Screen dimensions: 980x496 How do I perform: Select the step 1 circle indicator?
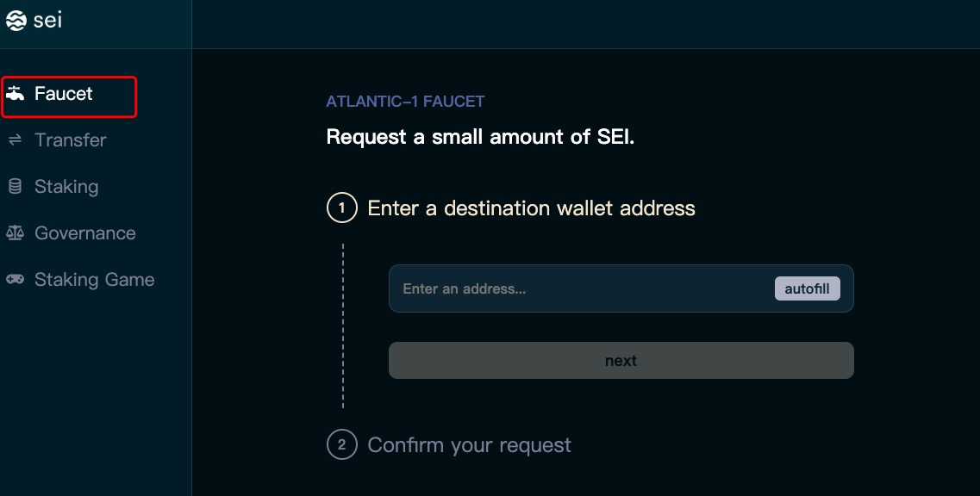(341, 208)
